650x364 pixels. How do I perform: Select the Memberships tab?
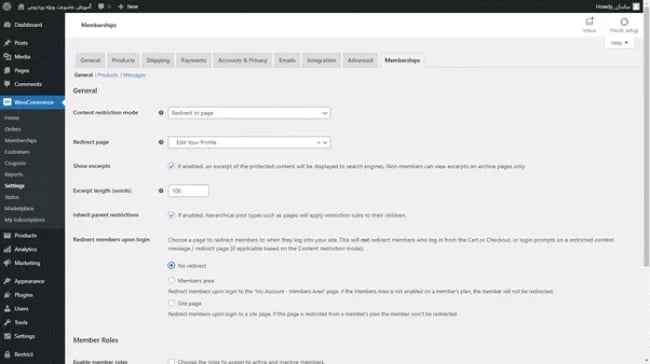pos(402,60)
